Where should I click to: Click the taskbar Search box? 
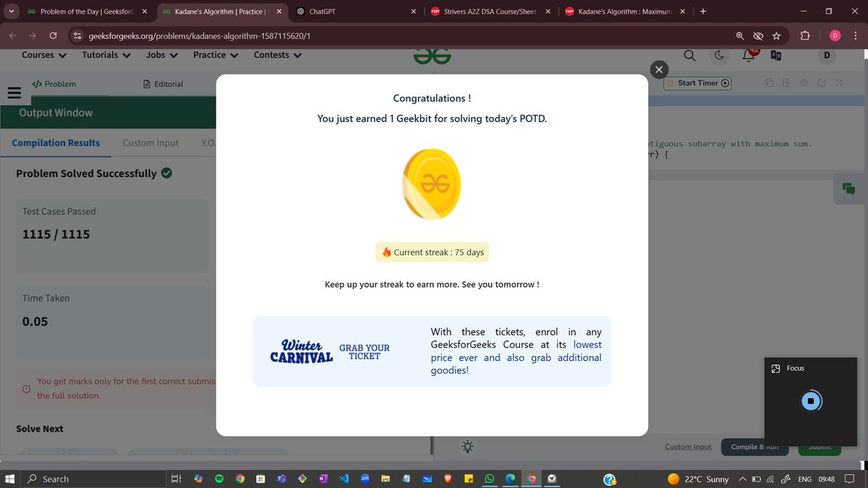click(93, 479)
